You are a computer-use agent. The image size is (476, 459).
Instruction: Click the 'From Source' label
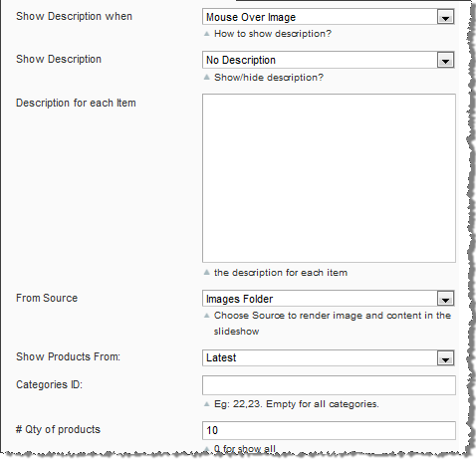click(47, 298)
